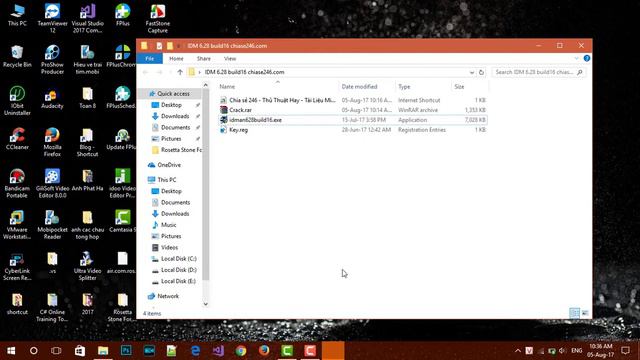Show hidden system tray icons
This screenshot has height=360, width=640.
(518, 351)
